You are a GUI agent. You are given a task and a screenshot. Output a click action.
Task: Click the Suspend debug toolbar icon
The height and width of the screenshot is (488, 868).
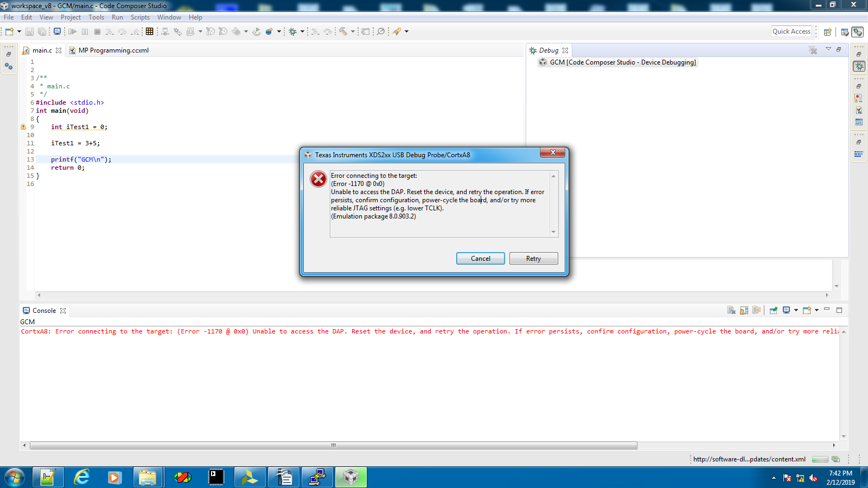point(85,31)
